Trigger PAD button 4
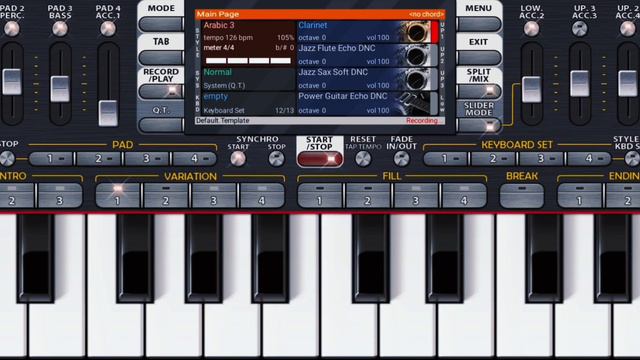Screen dimensions: 640x360 pos(195,158)
